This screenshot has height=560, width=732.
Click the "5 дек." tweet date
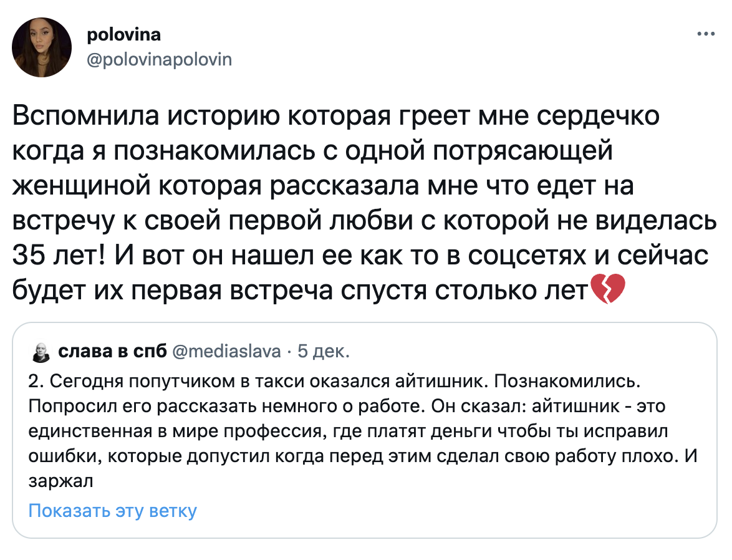point(324,352)
